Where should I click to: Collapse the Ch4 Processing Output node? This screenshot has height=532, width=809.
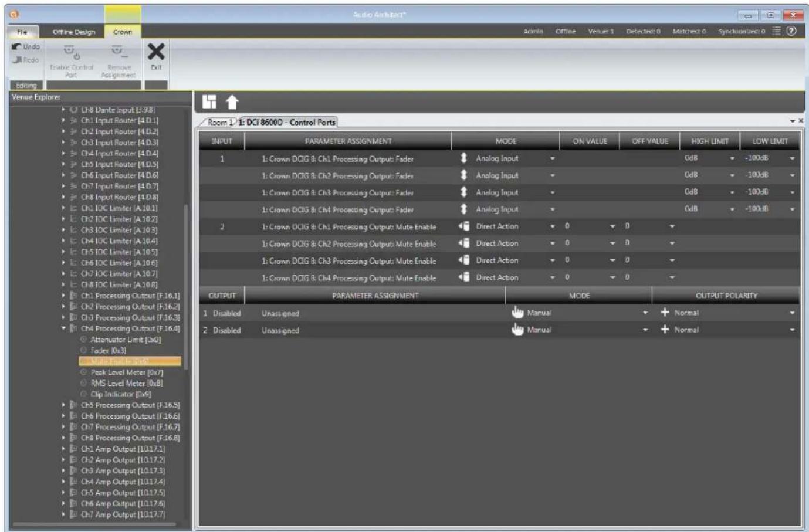point(63,328)
